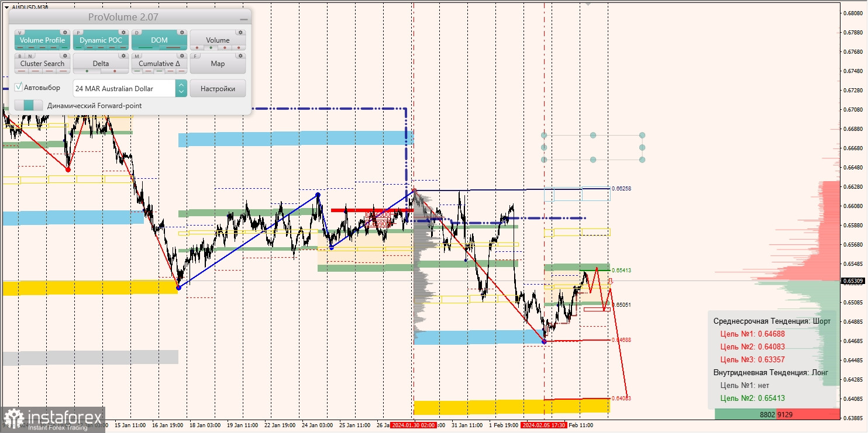Screen dimensions: 868x433
Task: Click the 18 Jan 03:00 time label
Action: 206,425
